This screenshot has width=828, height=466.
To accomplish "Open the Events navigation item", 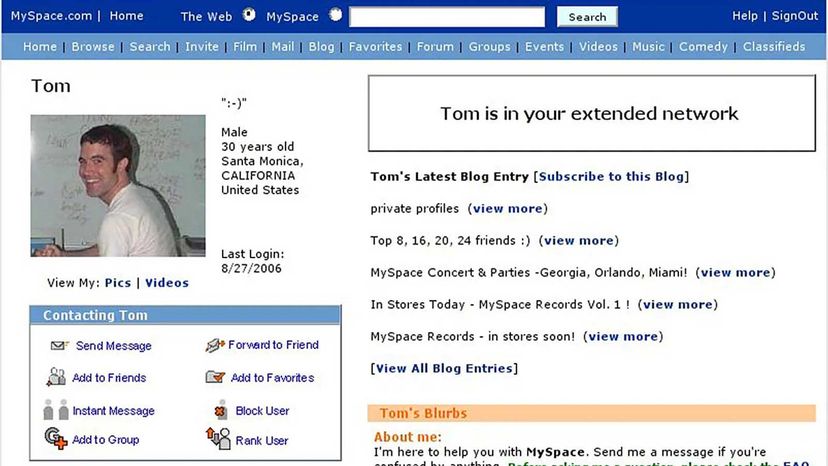I will (x=544, y=46).
